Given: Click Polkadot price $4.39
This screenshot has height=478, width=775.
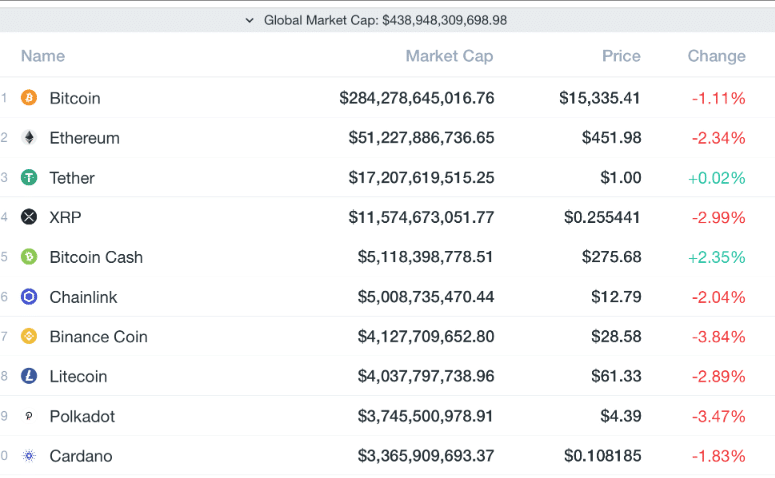Looking at the screenshot, I should click(x=621, y=416).
